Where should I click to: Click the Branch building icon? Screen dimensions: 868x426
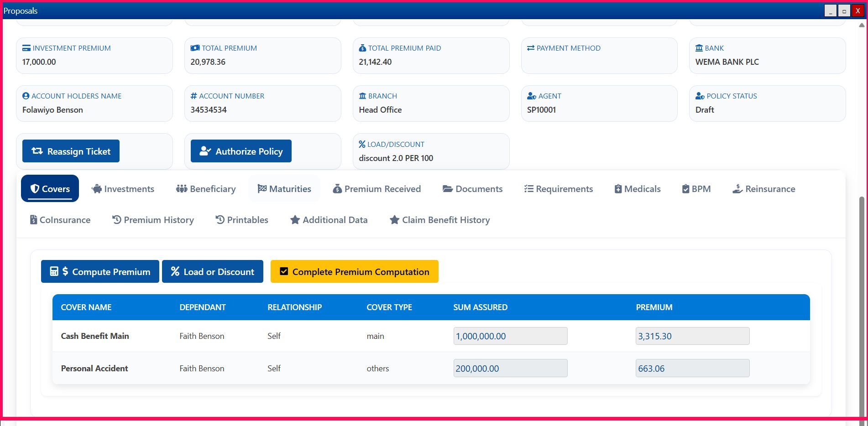click(362, 96)
